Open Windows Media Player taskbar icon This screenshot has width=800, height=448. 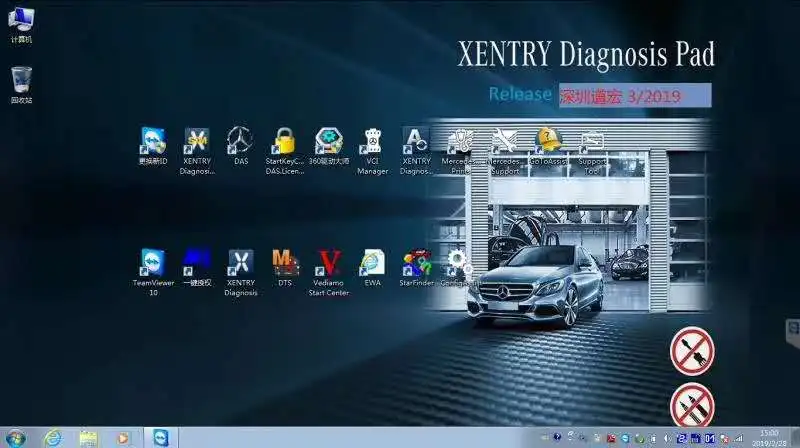point(123,438)
